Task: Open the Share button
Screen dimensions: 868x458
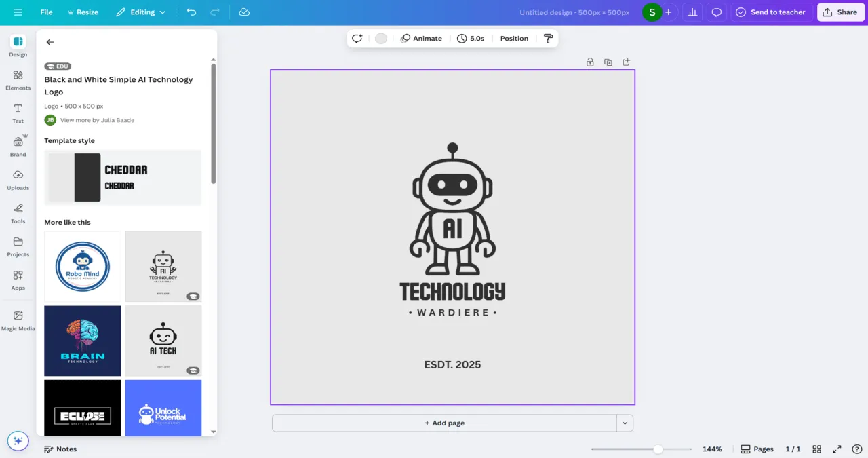Action: tap(840, 12)
